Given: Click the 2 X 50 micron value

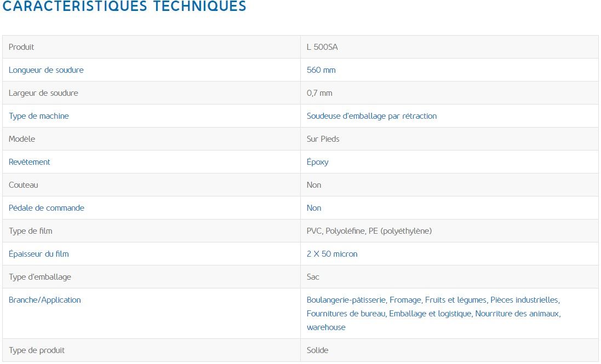Looking at the screenshot, I should coord(332,254).
